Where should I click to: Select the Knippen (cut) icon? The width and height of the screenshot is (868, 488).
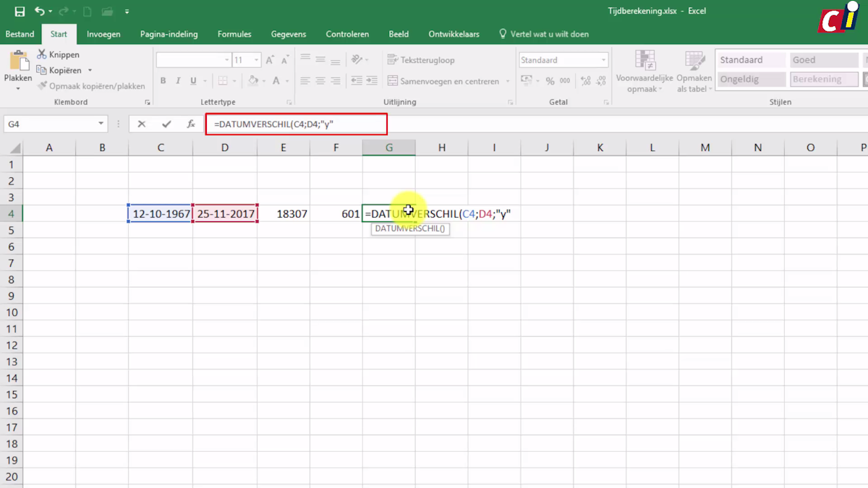[42, 53]
